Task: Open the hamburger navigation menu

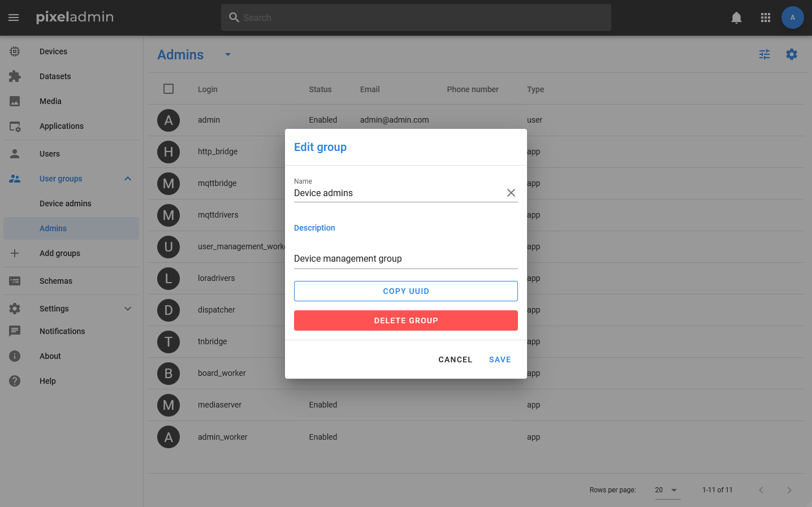Action: pos(14,18)
